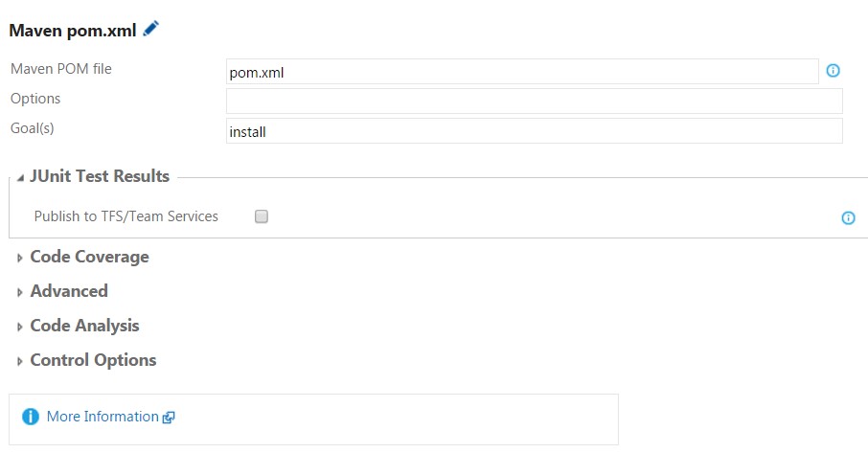Click the Control Options heading text
This screenshot has height=453, width=868.
click(93, 360)
